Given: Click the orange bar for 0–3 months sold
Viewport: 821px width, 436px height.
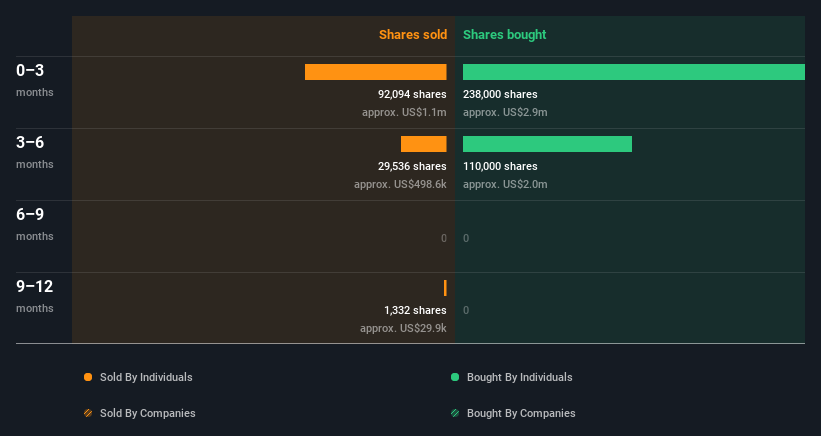Looking at the screenshot, I should click(x=375, y=72).
